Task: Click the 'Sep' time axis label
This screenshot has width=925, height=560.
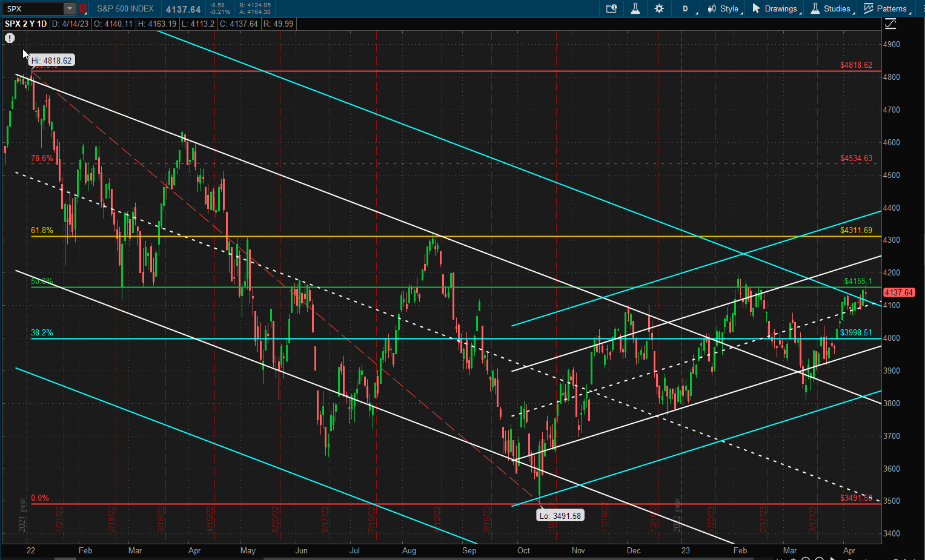Action: (x=469, y=551)
